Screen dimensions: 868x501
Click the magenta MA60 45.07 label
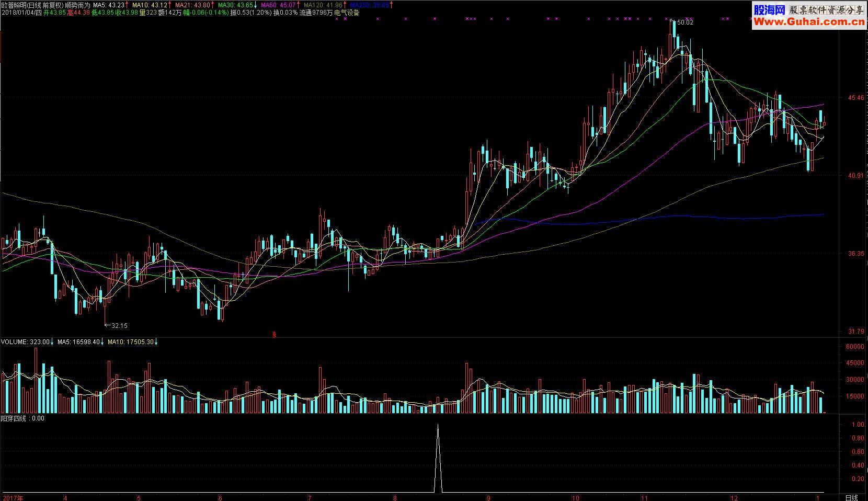coord(279,5)
